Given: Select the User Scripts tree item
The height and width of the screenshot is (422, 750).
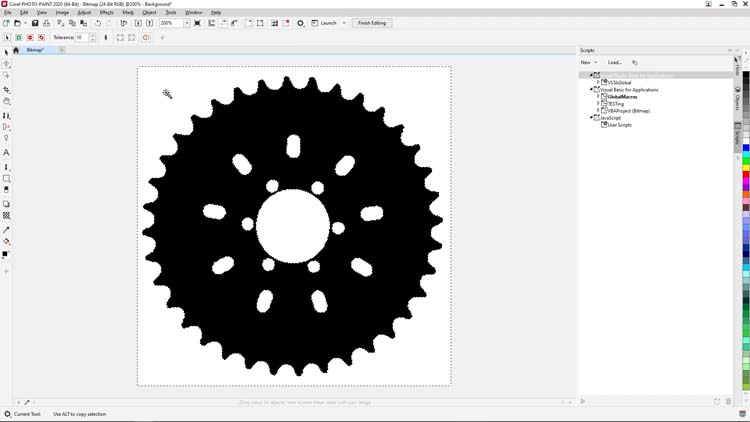Looking at the screenshot, I should click(x=619, y=125).
